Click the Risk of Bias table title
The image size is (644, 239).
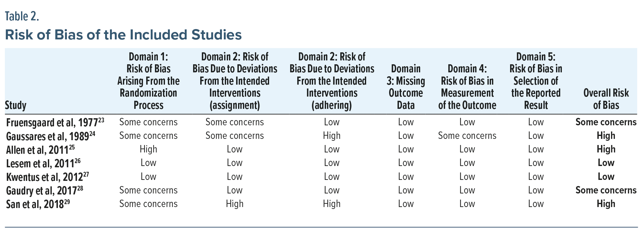tap(123, 35)
